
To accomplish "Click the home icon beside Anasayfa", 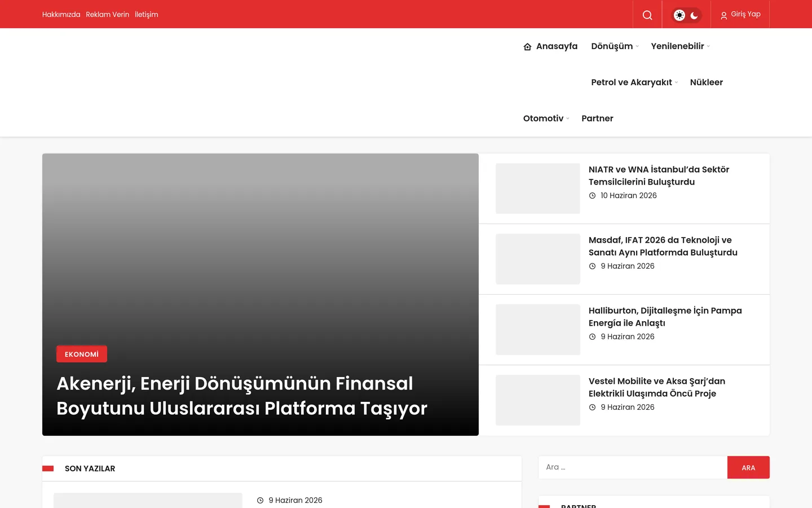I will click(528, 47).
